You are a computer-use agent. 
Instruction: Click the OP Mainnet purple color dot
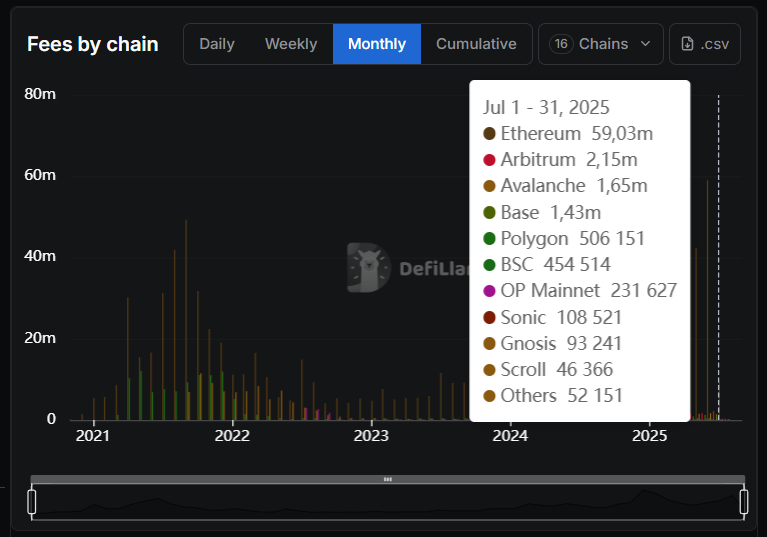pos(489,291)
